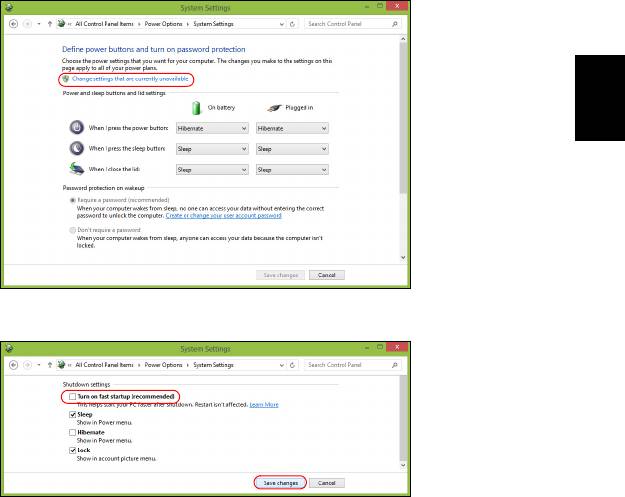Click the Plugged in power cord icon
The height and width of the screenshot is (497, 625).
pos(274,107)
